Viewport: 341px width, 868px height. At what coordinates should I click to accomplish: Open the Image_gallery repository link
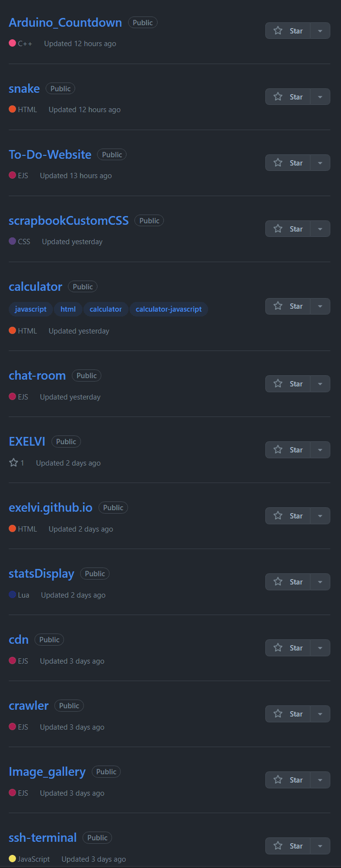tap(47, 772)
